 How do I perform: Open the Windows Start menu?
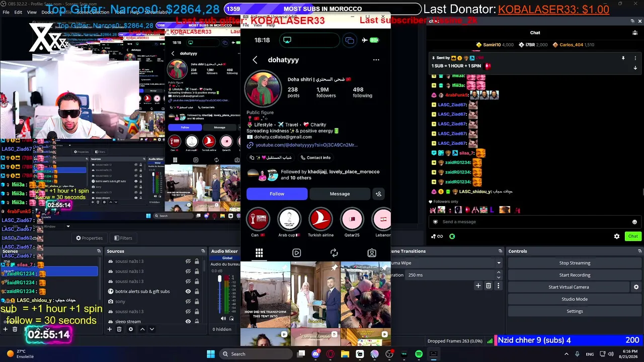coord(210,354)
